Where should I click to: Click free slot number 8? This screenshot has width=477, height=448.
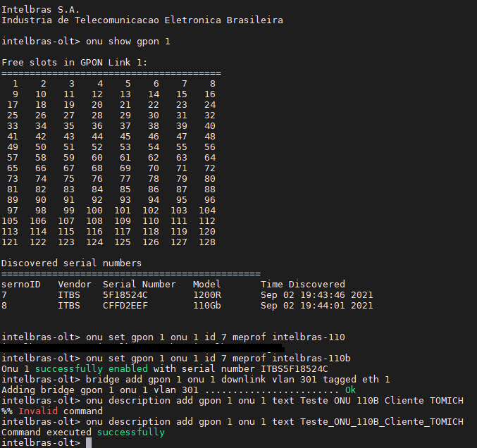[x=213, y=84]
